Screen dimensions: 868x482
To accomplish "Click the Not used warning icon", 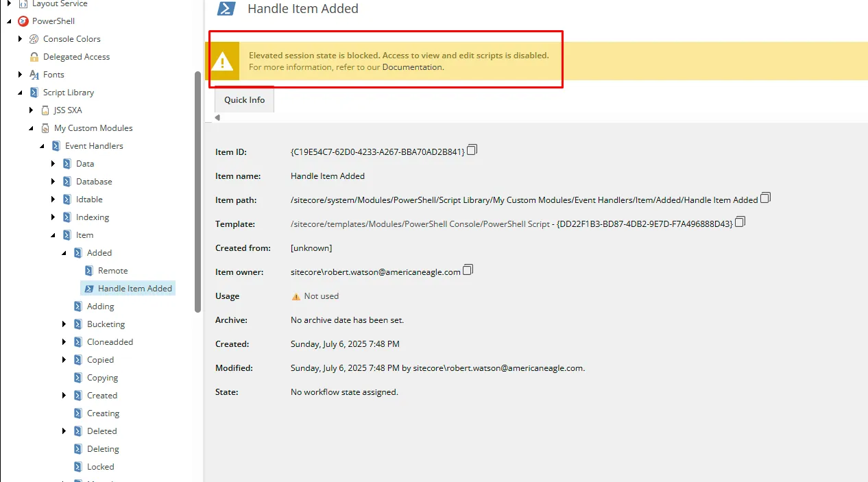I will [296, 297].
